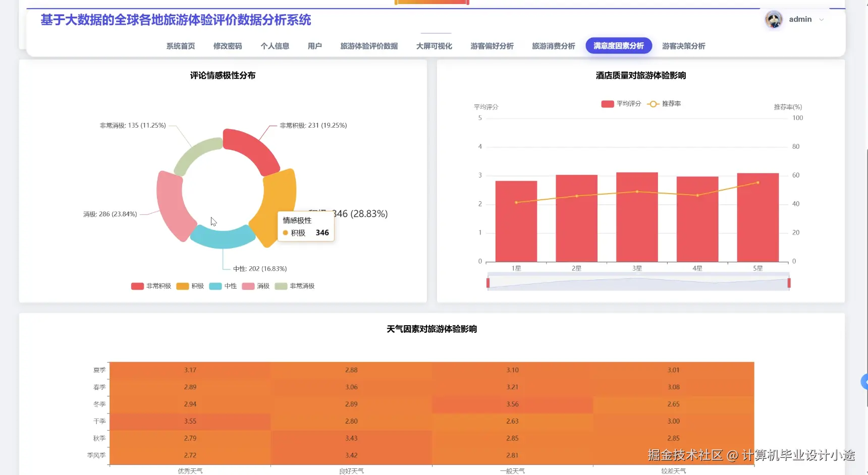868x475 pixels.
Task: Click the 5星 bar in hotel chart
Action: [x=758, y=218]
